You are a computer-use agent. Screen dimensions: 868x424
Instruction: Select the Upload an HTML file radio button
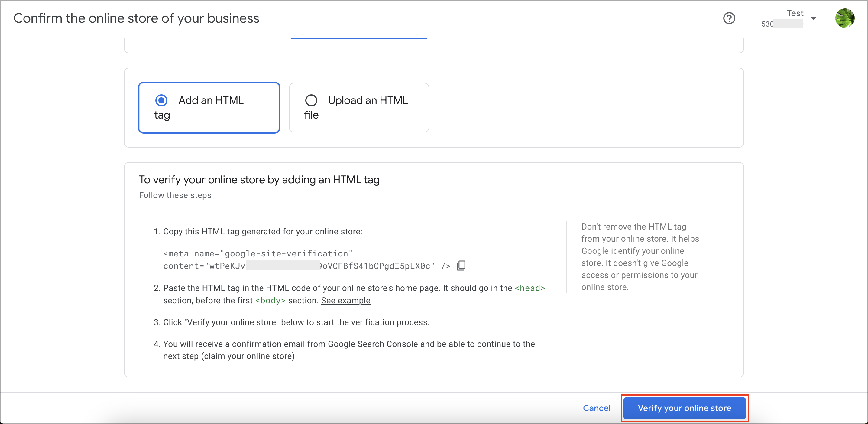pos(311,100)
